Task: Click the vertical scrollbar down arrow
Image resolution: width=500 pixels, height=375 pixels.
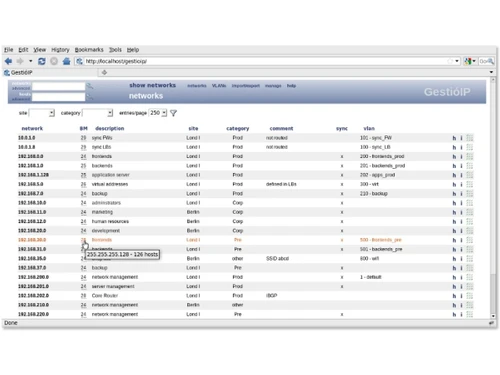Action: pyautogui.click(x=493, y=315)
